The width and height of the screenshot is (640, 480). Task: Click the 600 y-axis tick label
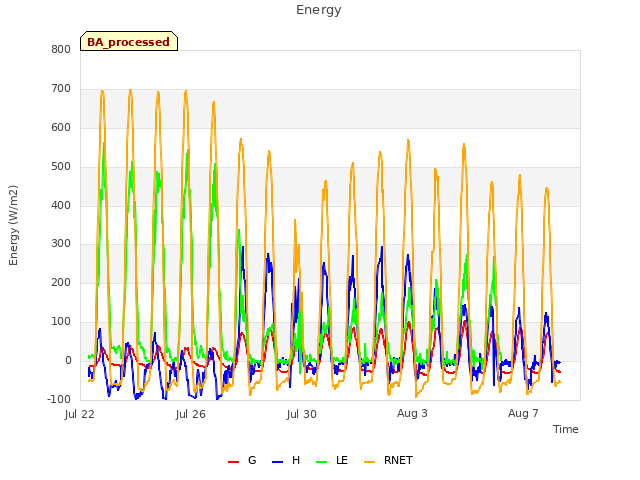(61, 127)
